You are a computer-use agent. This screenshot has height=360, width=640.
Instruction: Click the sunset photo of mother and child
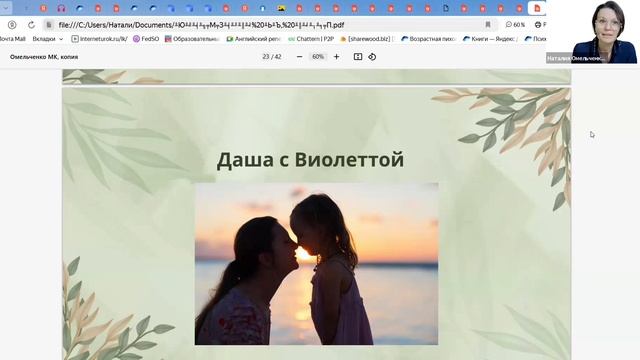(316, 264)
